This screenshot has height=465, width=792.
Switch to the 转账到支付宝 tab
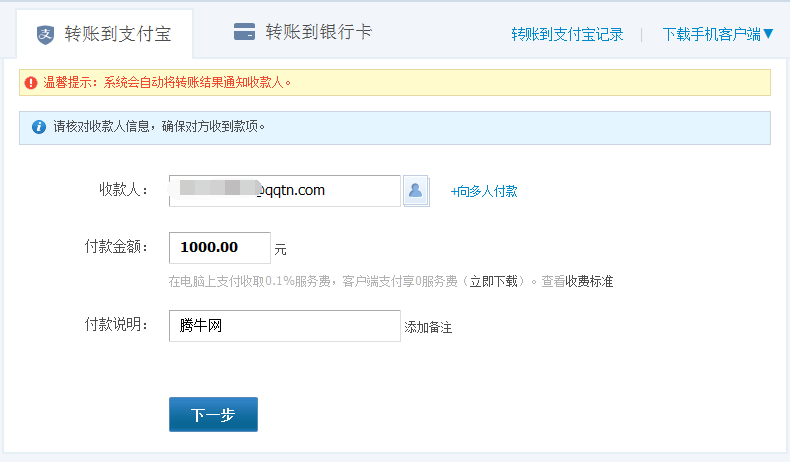[105, 34]
